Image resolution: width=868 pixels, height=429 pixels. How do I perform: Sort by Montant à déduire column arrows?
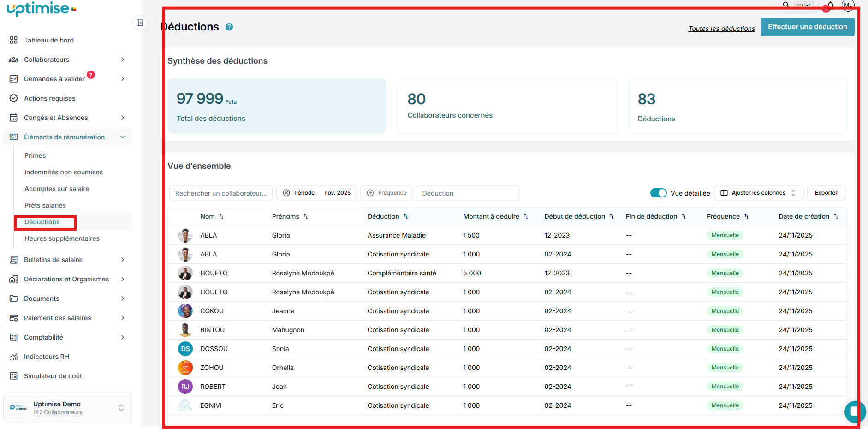(x=526, y=216)
